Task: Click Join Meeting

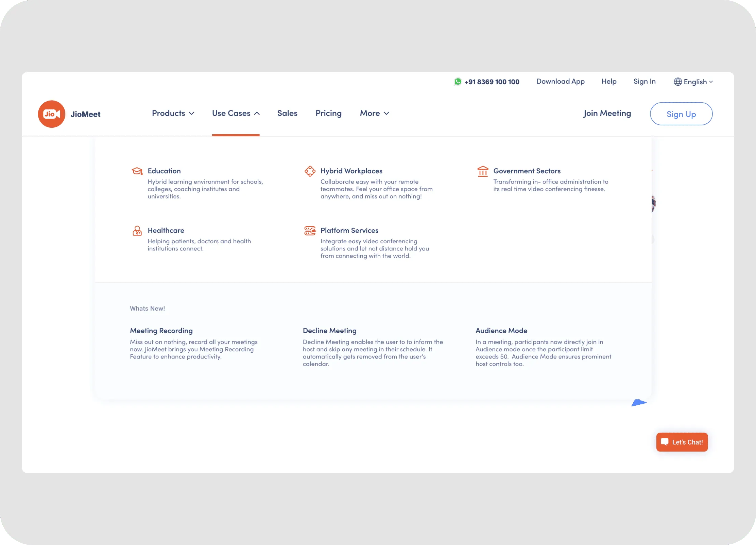Action: [x=607, y=113]
